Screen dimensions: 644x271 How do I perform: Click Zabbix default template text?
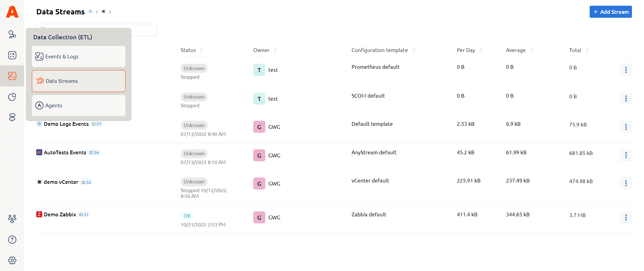[369, 214]
